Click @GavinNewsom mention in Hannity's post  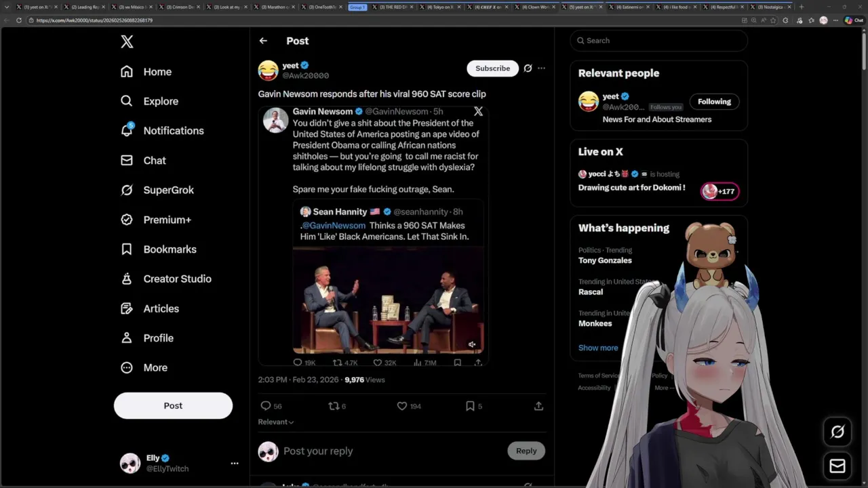334,225
